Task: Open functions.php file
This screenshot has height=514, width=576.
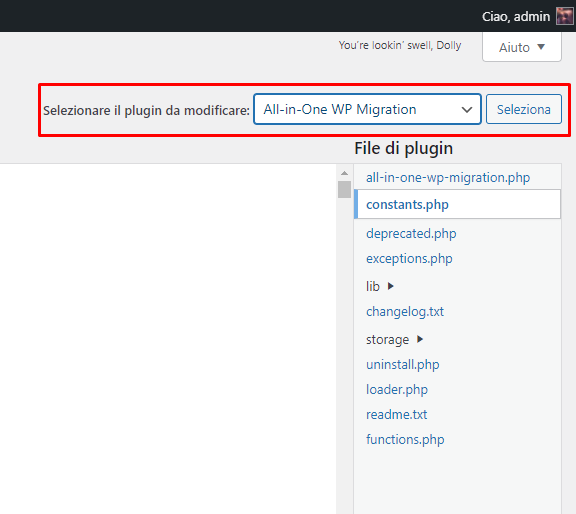Action: pyautogui.click(x=405, y=439)
